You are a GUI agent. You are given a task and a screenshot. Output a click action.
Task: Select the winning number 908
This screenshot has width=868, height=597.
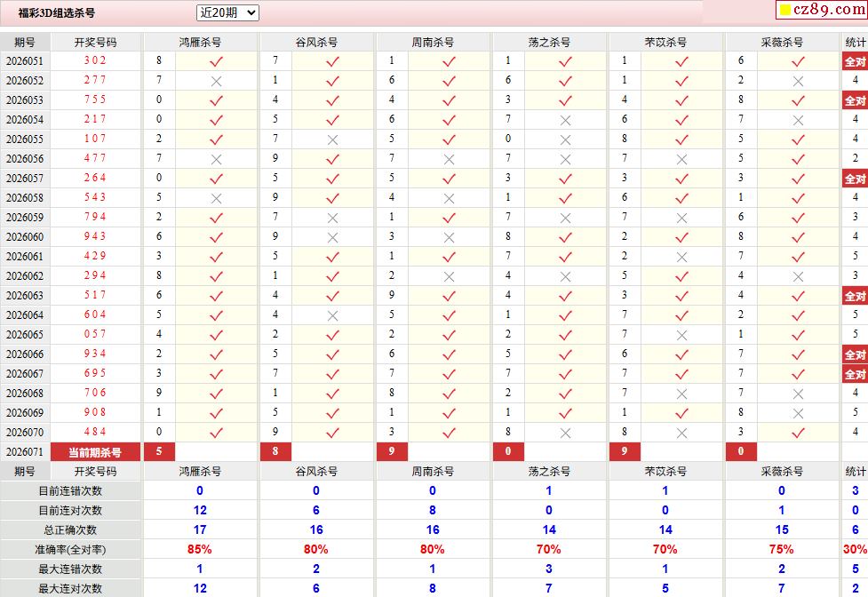tap(95, 412)
